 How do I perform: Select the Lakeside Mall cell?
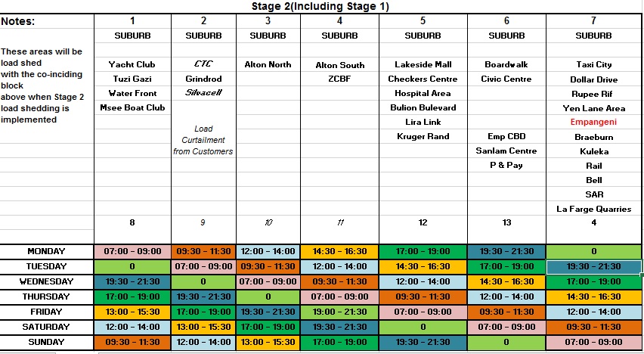423,65
